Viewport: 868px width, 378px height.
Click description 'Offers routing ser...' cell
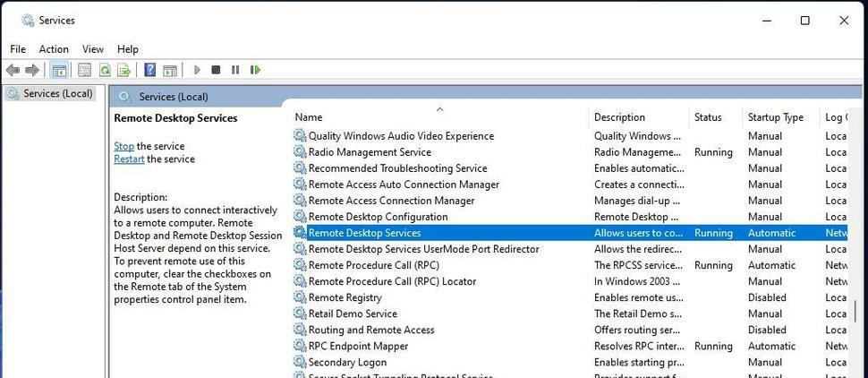tap(637, 330)
